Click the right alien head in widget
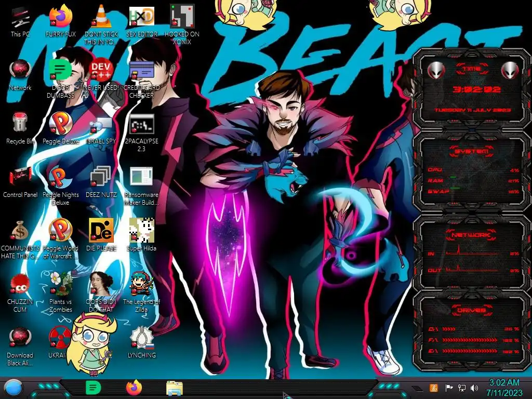The width and height of the screenshot is (532, 399). click(510, 70)
